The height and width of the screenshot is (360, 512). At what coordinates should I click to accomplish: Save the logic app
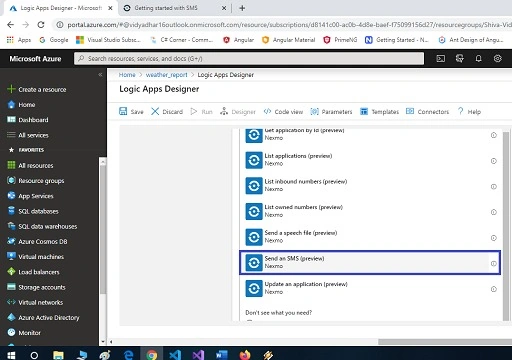pyautogui.click(x=131, y=112)
